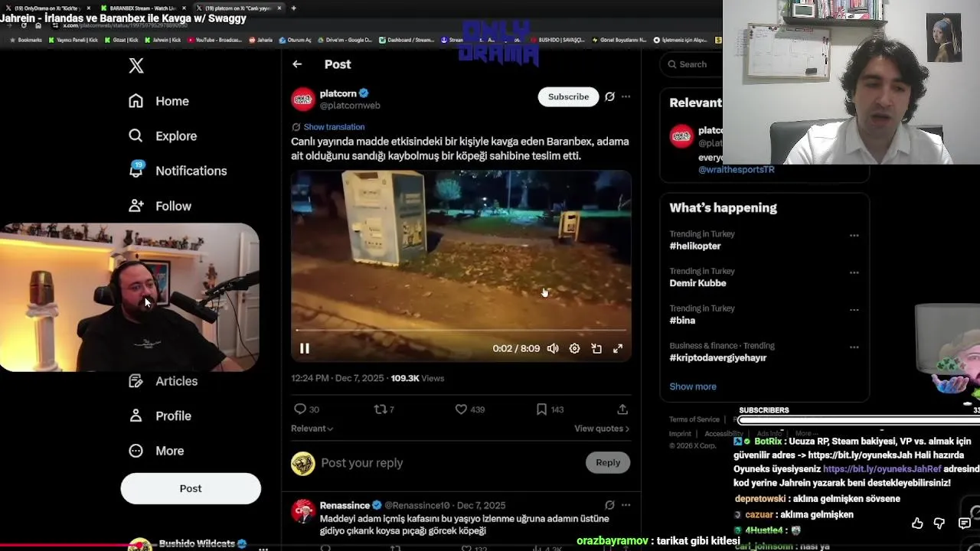Viewport: 980px width, 551px height.
Task: Enter fullscreen on the video
Action: pos(618,348)
